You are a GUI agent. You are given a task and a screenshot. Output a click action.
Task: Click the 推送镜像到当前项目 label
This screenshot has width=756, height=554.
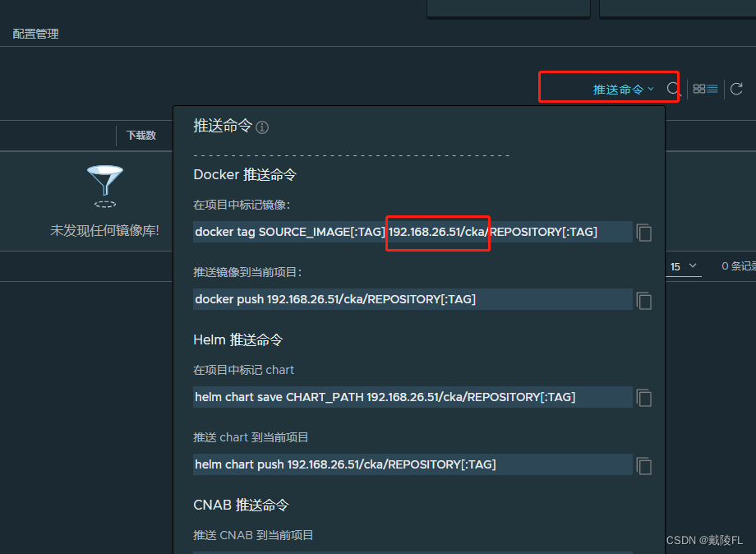point(247,272)
